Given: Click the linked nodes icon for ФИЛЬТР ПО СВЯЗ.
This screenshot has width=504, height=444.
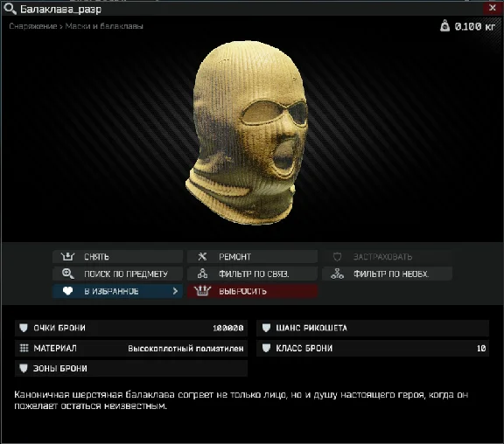Looking at the screenshot, I should pos(202,274).
